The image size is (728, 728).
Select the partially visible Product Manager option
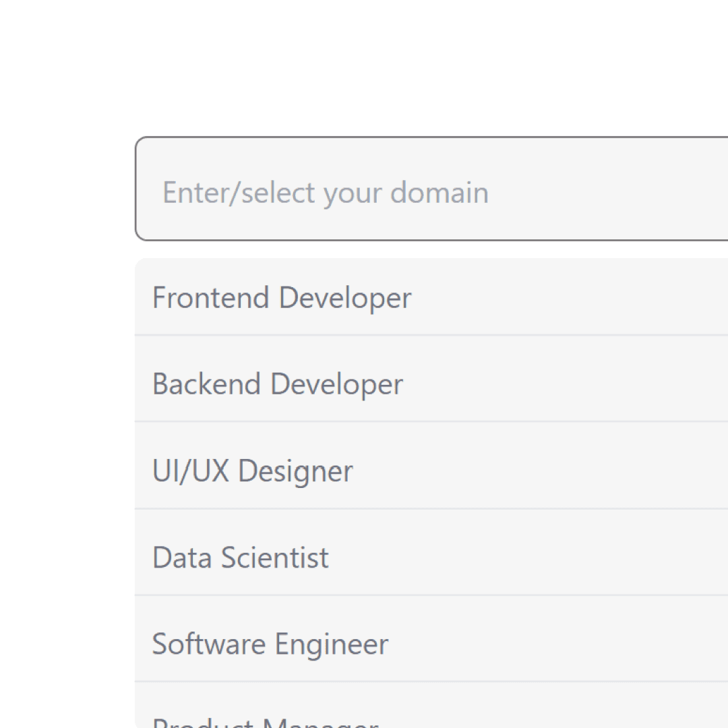431,705
